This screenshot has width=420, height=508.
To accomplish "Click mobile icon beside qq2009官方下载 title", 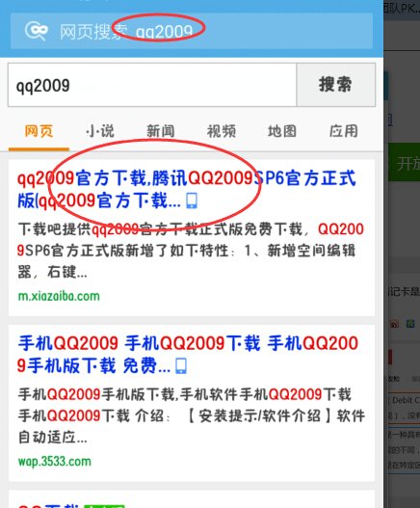I will click(x=192, y=201).
